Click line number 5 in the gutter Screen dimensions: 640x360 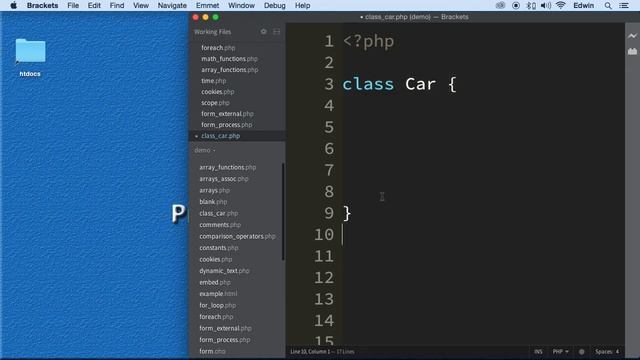(329, 127)
